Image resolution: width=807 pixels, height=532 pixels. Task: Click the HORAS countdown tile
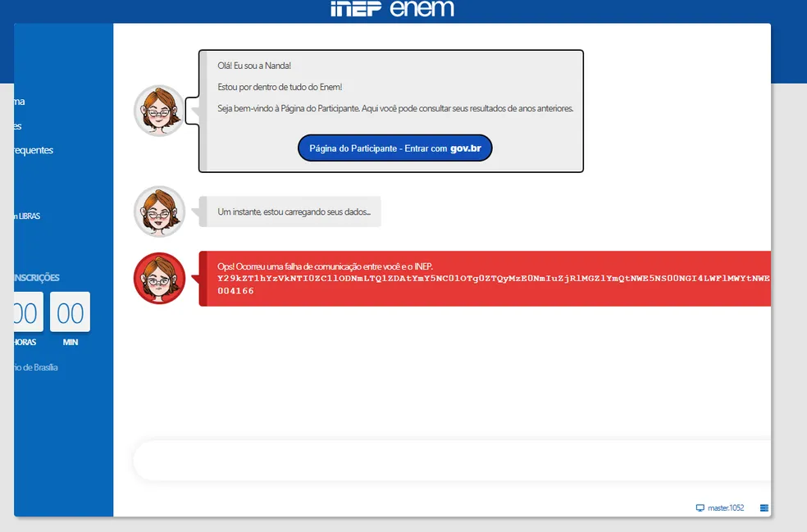point(25,313)
